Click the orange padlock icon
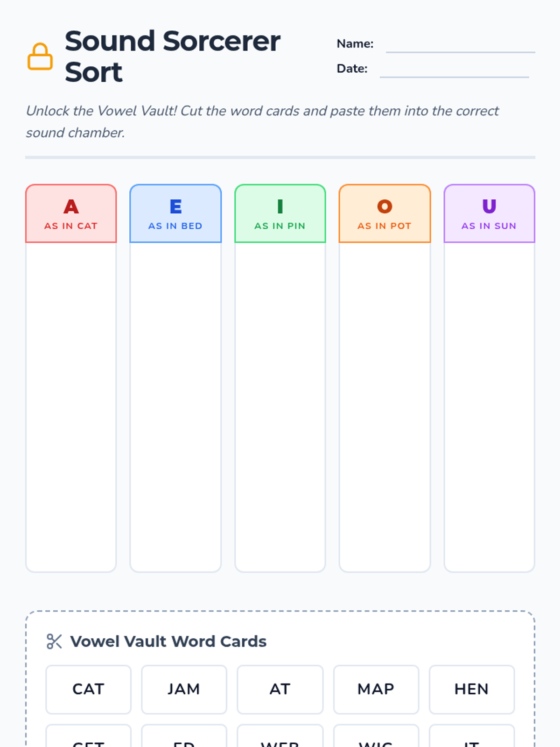Image resolution: width=560 pixels, height=747 pixels. pos(40,56)
